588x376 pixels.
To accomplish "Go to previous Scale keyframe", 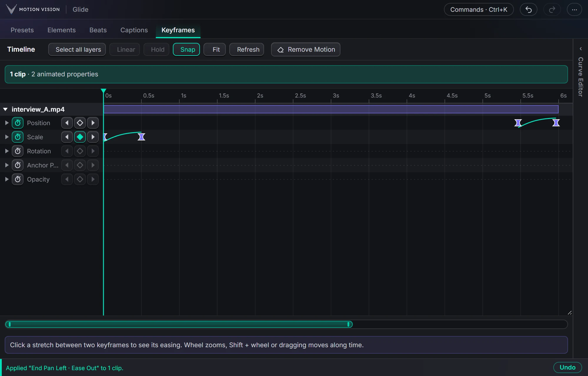I will (67, 137).
